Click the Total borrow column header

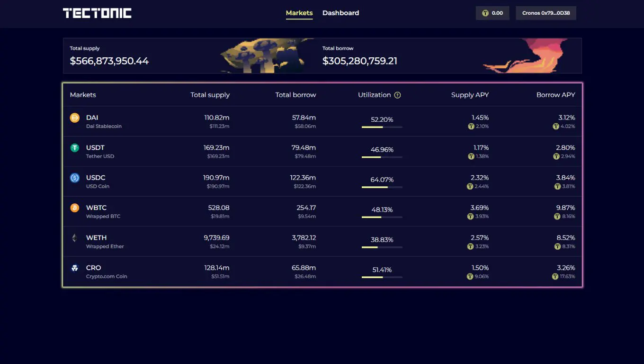(295, 95)
